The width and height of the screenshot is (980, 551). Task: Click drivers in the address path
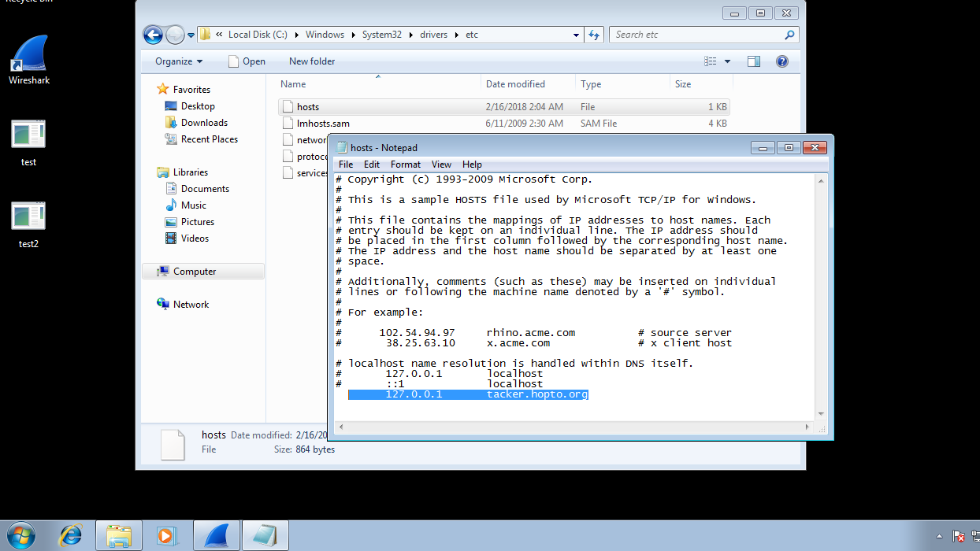[x=434, y=35]
